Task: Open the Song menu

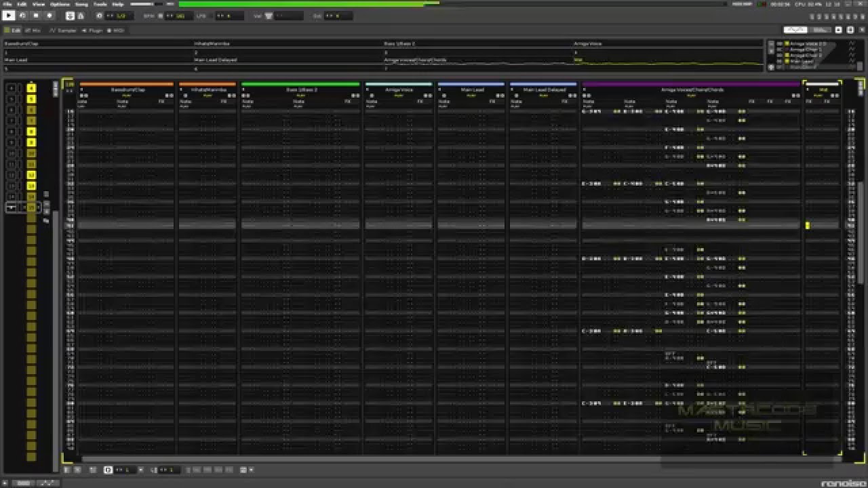Action: tap(81, 4)
